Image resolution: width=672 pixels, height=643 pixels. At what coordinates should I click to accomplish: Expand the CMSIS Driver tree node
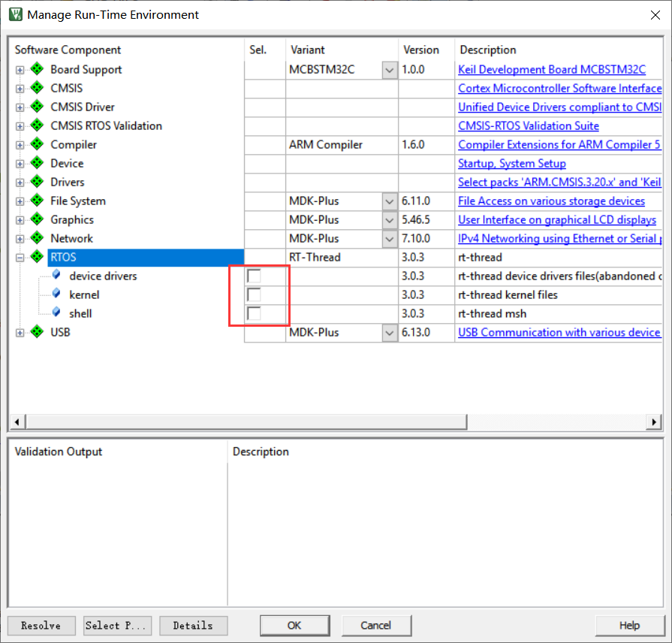(x=20, y=107)
